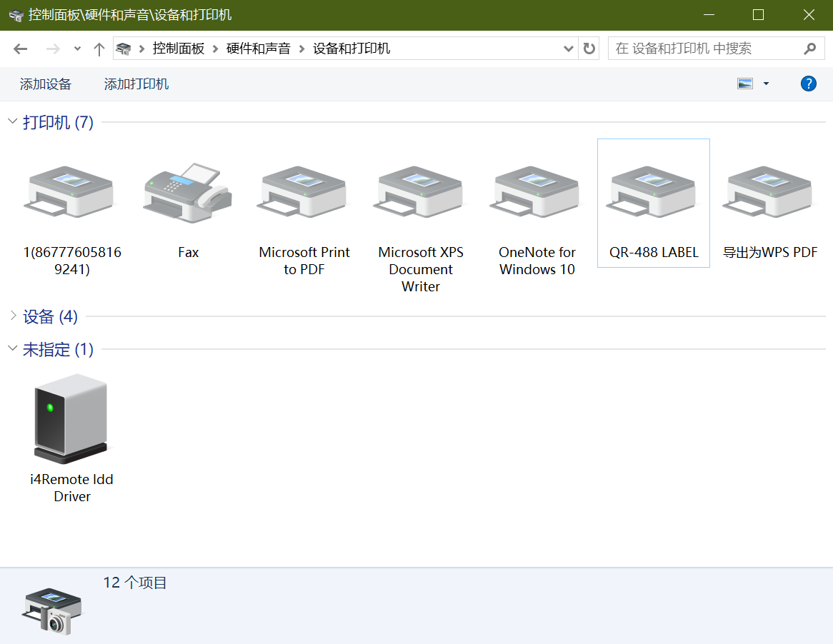Click the details pane printer-camera icon
The height and width of the screenshot is (644, 833).
point(52,610)
